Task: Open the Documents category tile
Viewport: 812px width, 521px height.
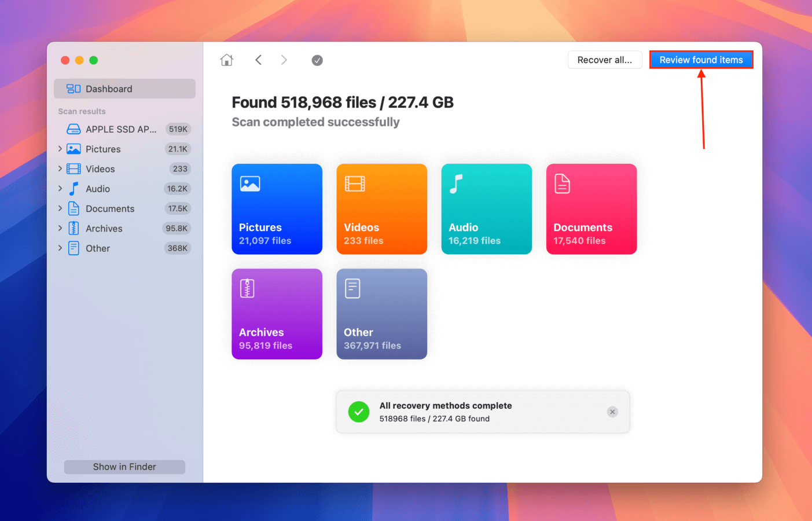Action: (x=591, y=209)
